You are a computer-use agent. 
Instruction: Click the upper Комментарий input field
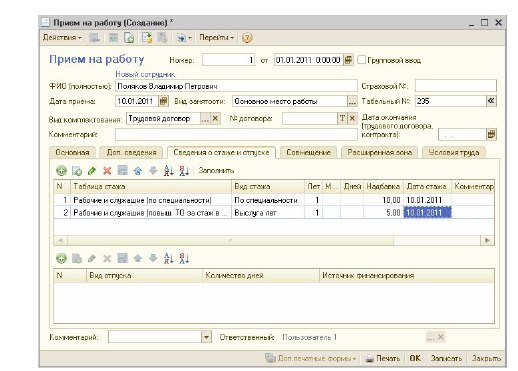click(236, 134)
